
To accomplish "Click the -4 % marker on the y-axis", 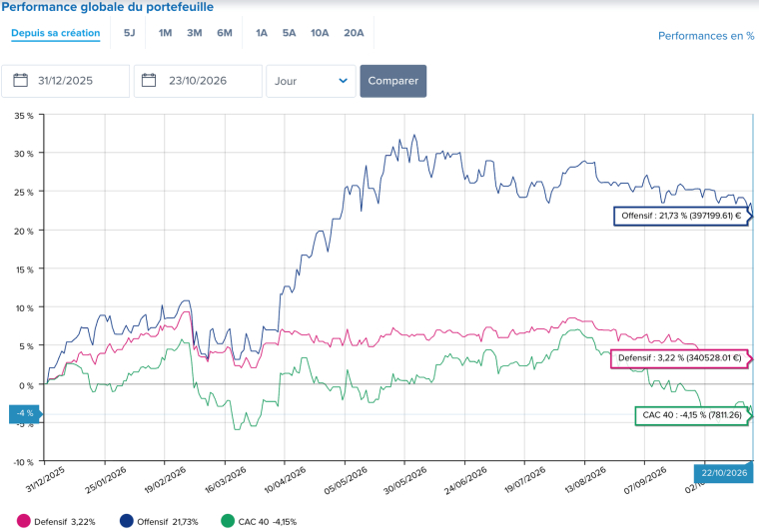I will [24, 413].
